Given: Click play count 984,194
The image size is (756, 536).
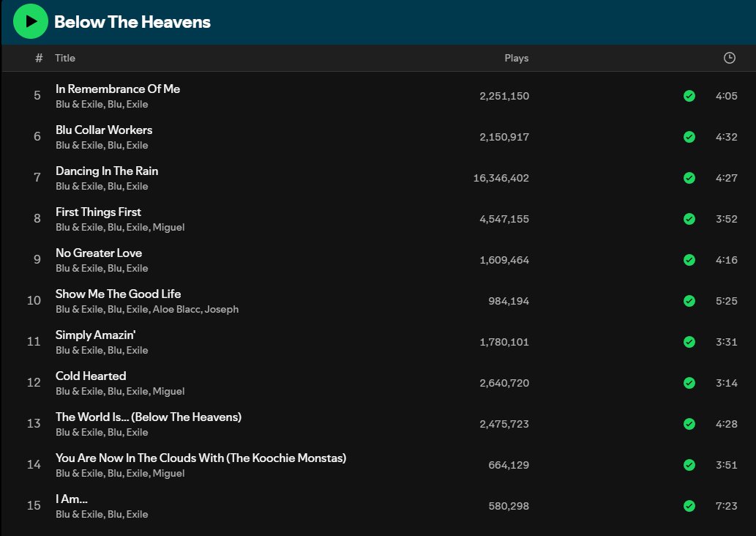Looking at the screenshot, I should [x=509, y=301].
